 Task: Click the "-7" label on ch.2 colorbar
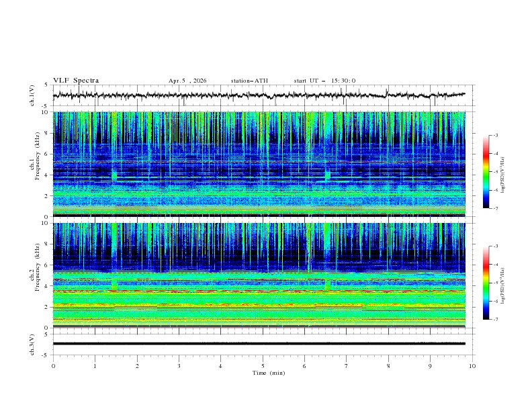click(495, 320)
